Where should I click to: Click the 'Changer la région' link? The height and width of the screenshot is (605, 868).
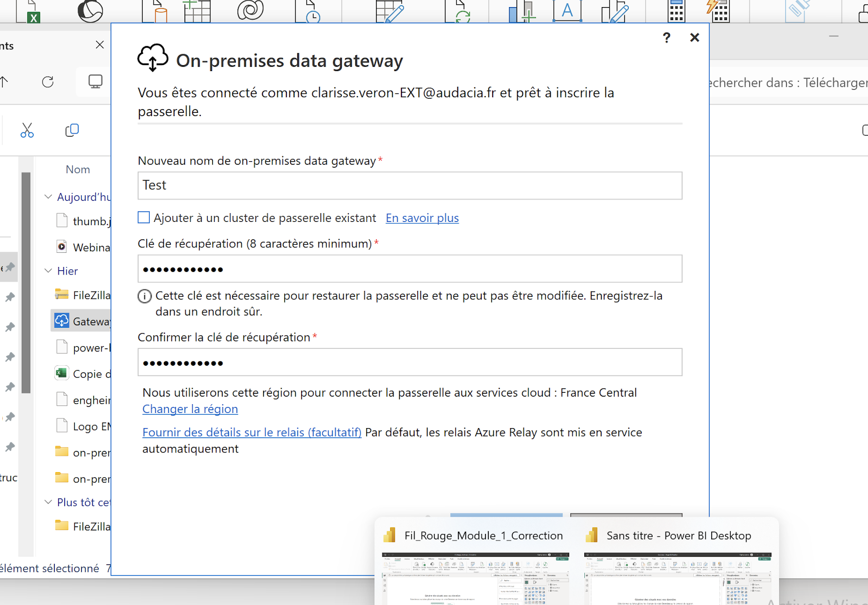tap(190, 409)
